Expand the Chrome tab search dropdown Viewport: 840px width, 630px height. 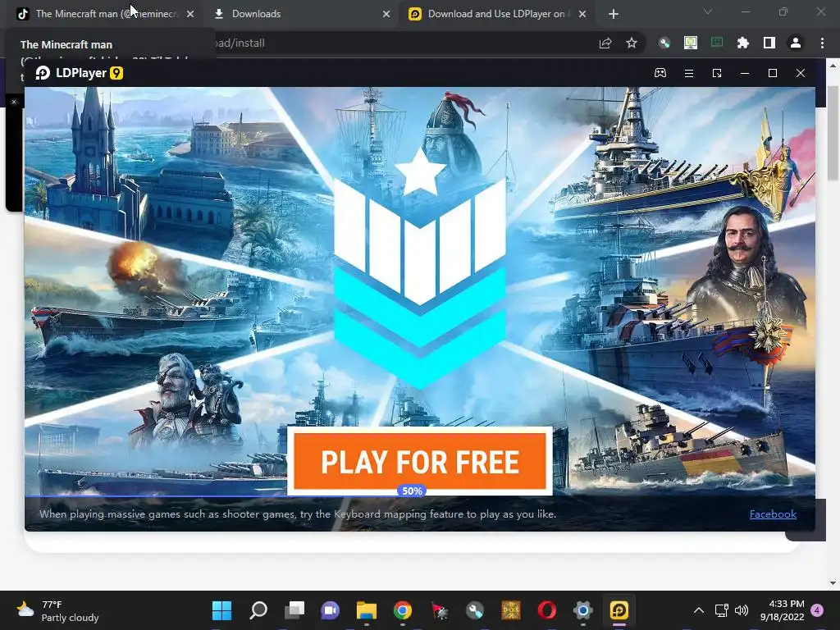[x=708, y=11]
